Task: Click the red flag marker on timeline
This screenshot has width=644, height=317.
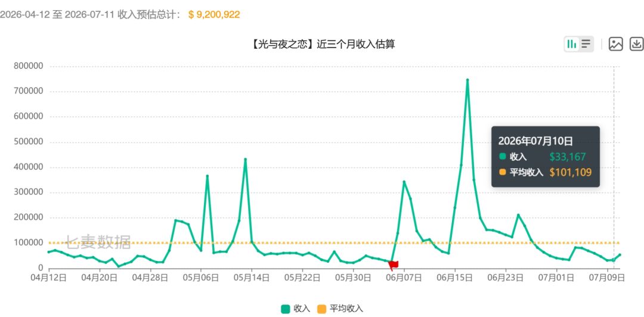Action: point(393,265)
